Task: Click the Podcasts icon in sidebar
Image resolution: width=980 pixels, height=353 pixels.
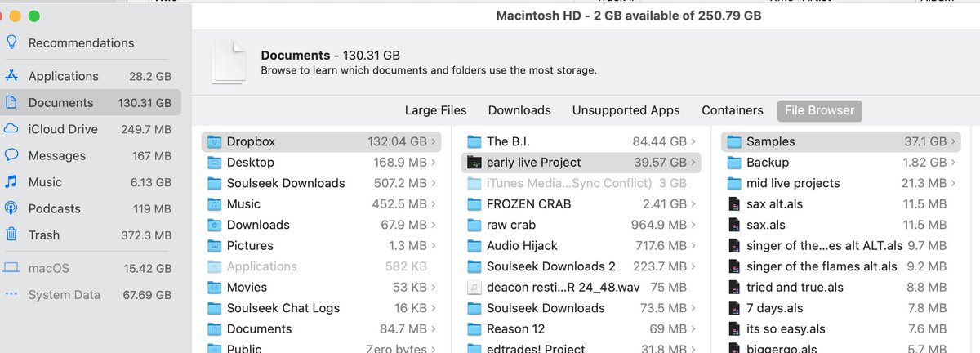Action: (x=11, y=208)
